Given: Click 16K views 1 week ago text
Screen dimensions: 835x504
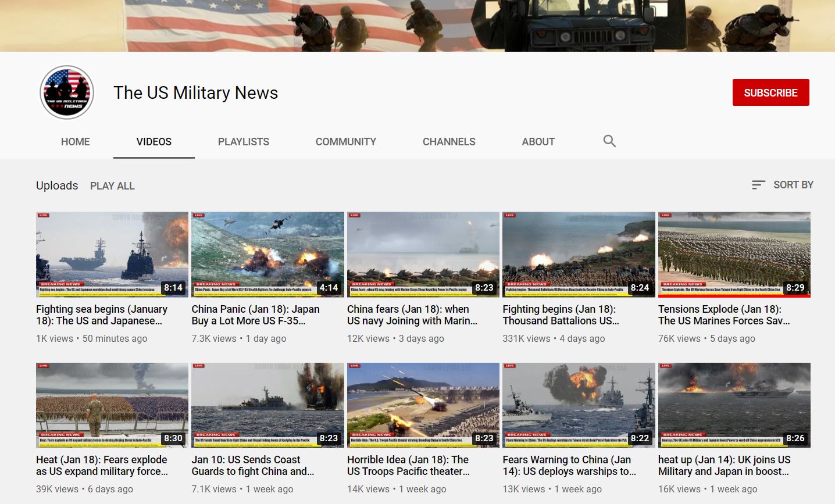Looking at the screenshot, I should coord(708,489).
